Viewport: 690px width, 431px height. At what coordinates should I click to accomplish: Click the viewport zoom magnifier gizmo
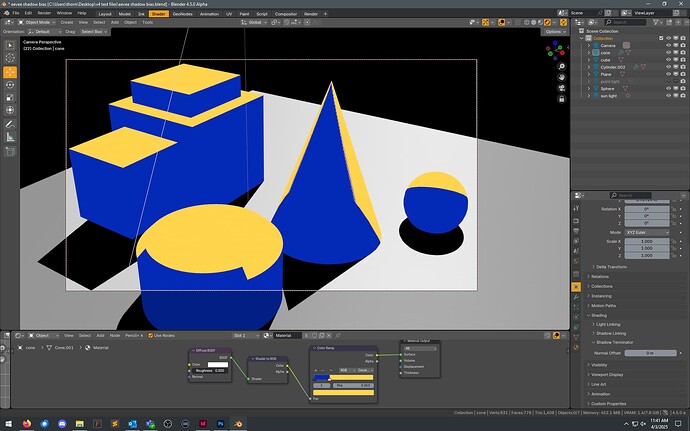point(562,66)
